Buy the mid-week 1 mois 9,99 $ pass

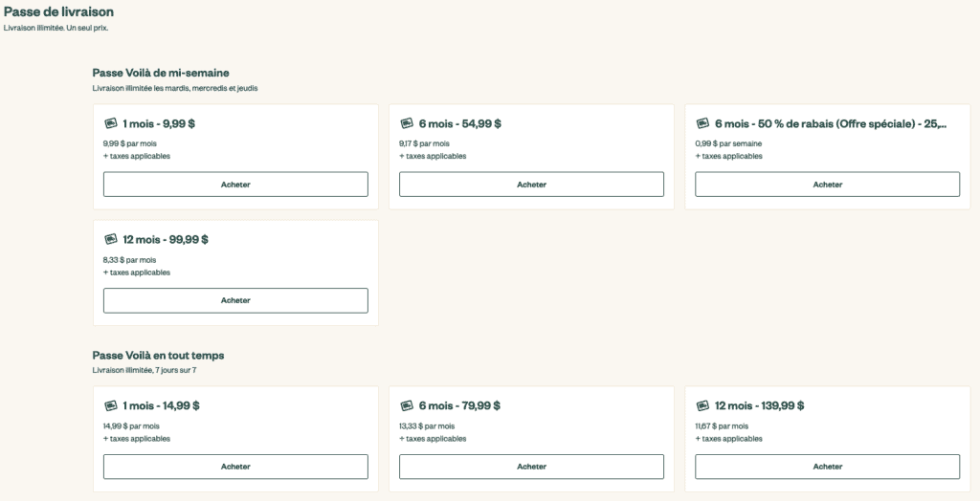click(235, 185)
